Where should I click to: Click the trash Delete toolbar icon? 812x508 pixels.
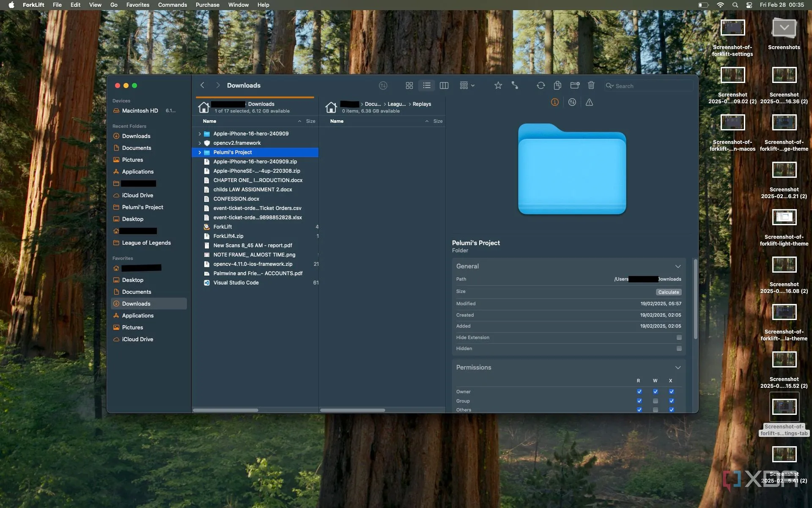pos(591,86)
